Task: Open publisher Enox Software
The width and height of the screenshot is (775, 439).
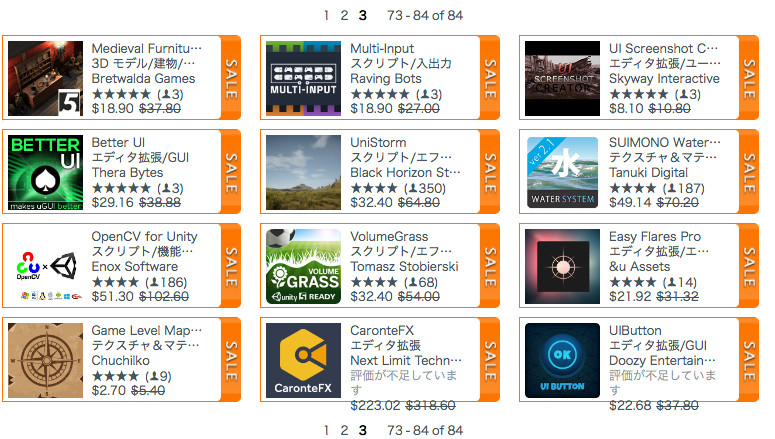Action: click(134, 266)
